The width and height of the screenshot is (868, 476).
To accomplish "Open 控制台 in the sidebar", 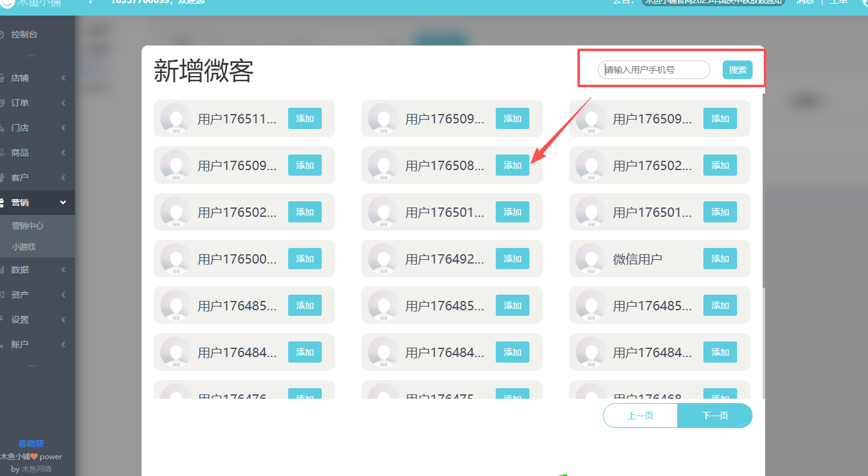I will (x=24, y=34).
